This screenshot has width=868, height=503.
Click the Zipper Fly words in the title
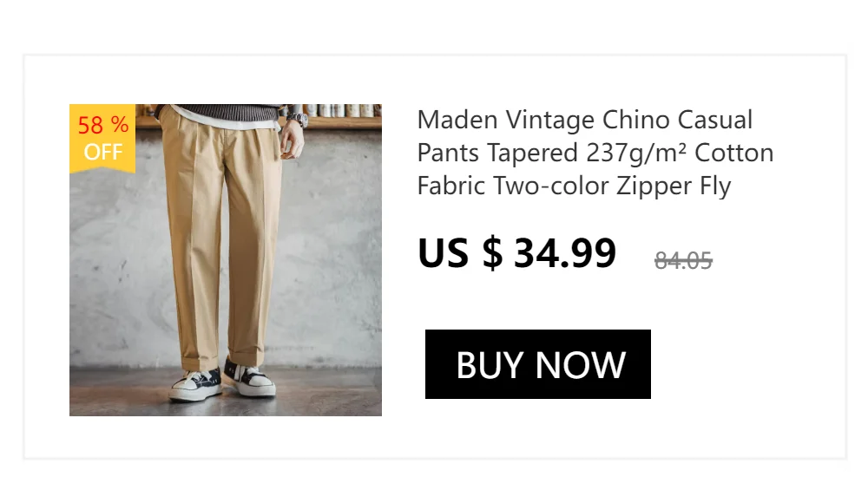(674, 186)
